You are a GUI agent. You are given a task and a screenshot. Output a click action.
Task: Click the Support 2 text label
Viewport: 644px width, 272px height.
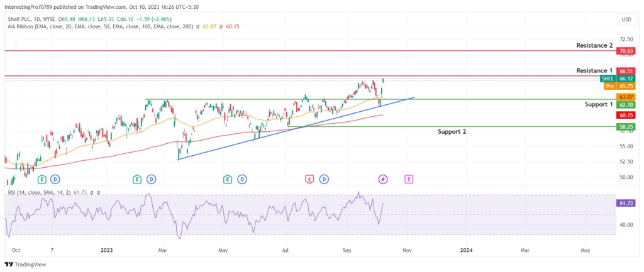(x=452, y=132)
